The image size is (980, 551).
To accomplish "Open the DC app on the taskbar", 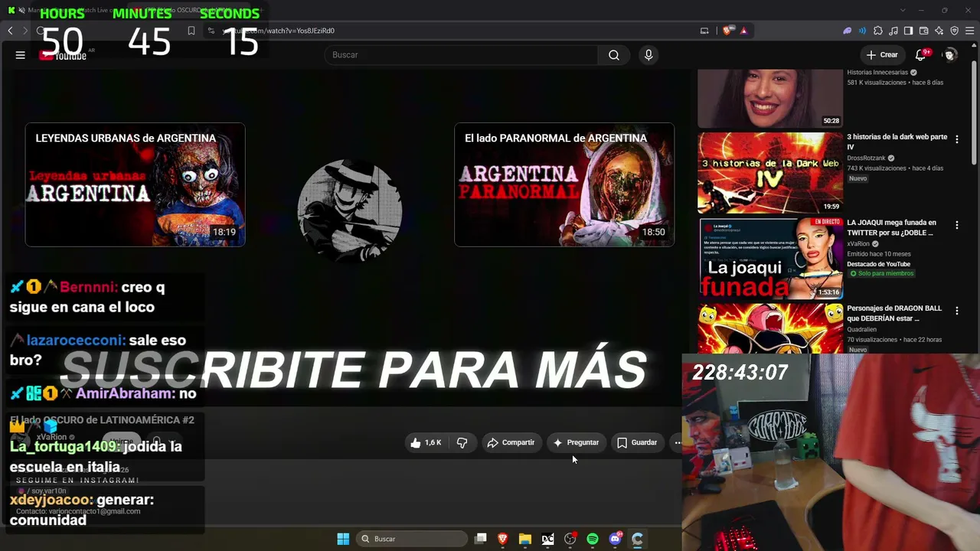I will tap(547, 539).
